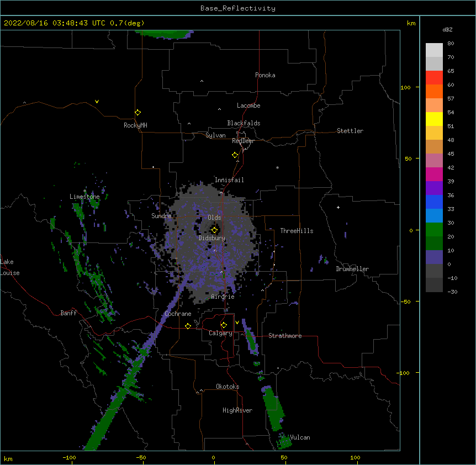Click the Banff label

coord(68,313)
